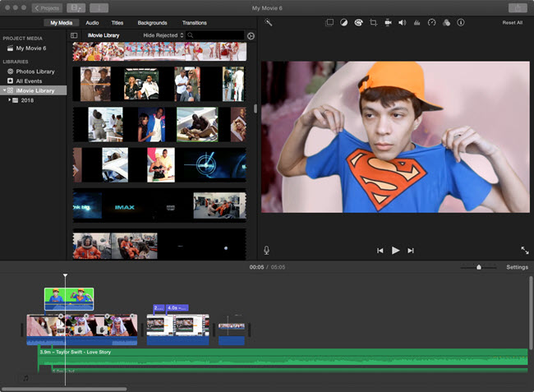Image resolution: width=534 pixels, height=392 pixels.
Task: Click the magic wand auto-enhance icon
Action: (269, 23)
